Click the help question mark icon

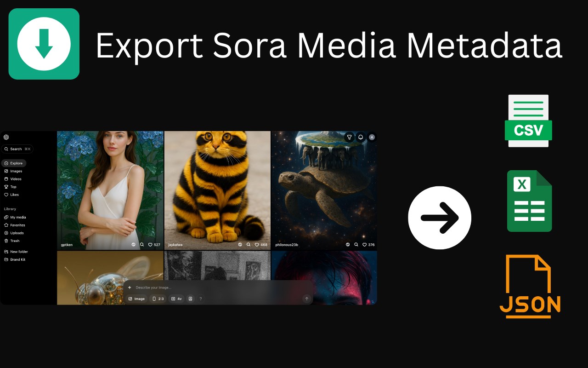pyautogui.click(x=200, y=299)
